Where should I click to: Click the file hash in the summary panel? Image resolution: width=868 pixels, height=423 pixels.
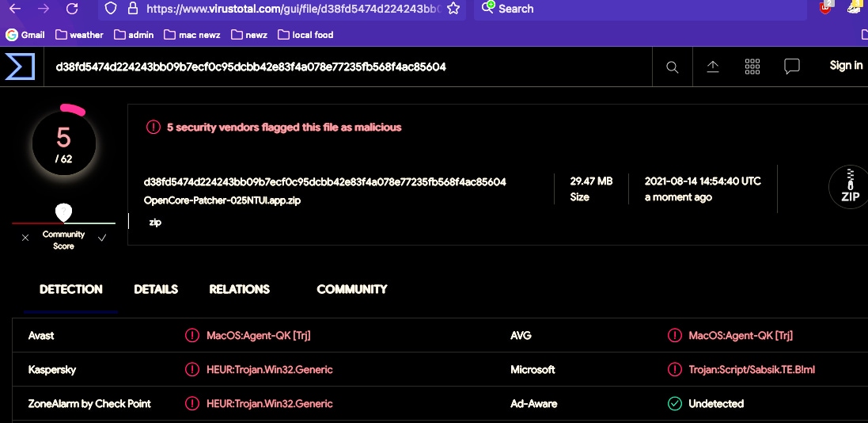coord(325,182)
